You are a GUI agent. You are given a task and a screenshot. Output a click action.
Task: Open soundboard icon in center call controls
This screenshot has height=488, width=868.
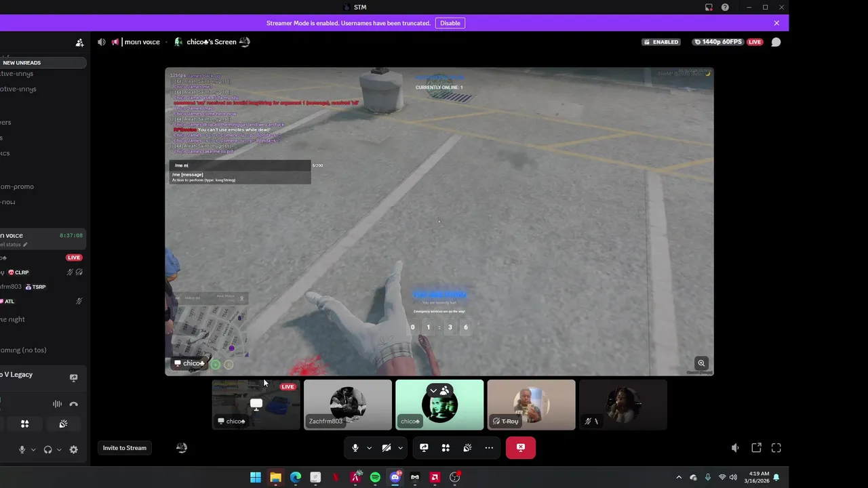pos(467,448)
